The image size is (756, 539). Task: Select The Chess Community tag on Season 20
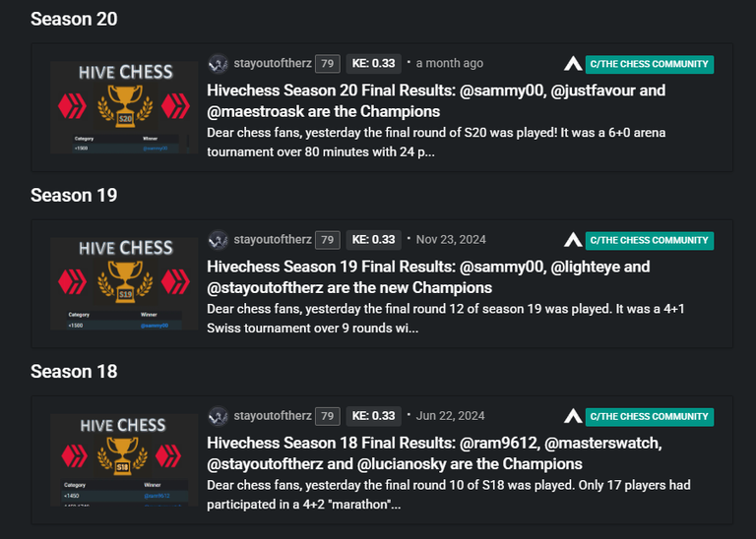pyautogui.click(x=650, y=64)
